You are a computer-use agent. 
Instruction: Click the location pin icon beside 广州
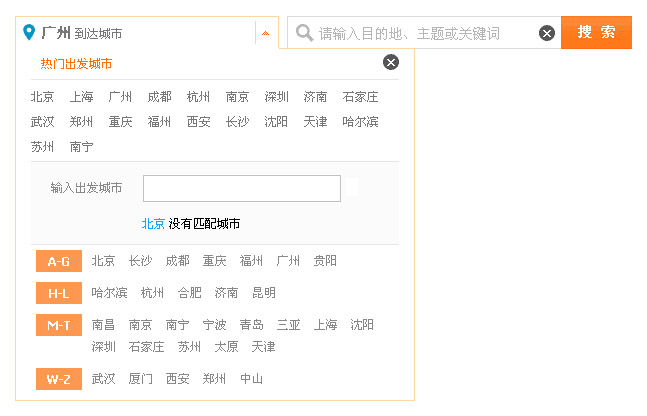tap(29, 33)
